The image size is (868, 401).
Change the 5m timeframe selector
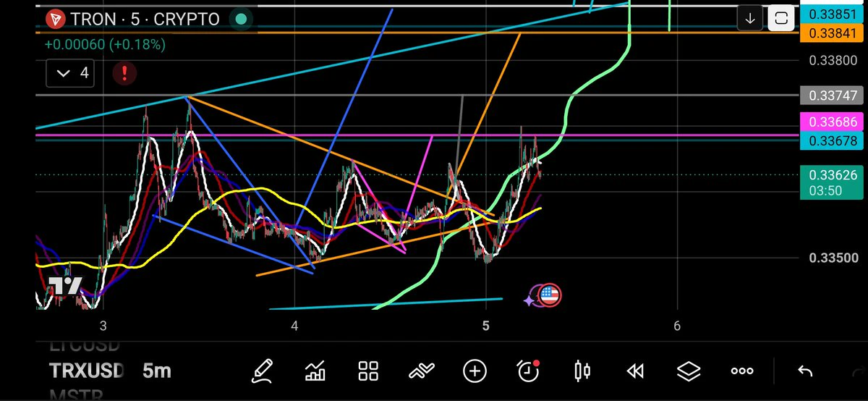(157, 371)
